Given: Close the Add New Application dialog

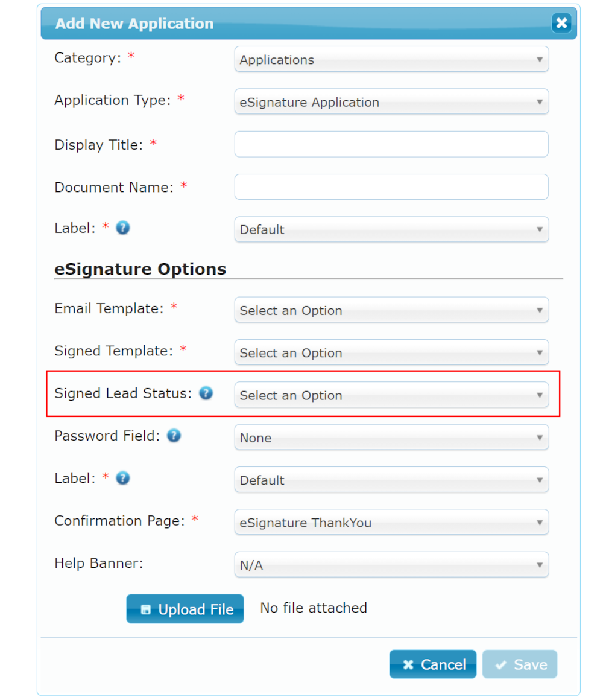Looking at the screenshot, I should [x=561, y=23].
